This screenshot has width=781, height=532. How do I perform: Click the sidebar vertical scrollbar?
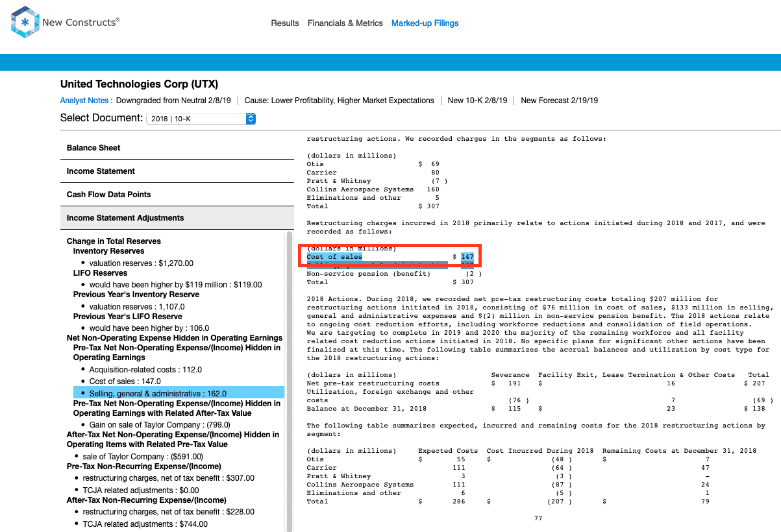tap(289, 381)
